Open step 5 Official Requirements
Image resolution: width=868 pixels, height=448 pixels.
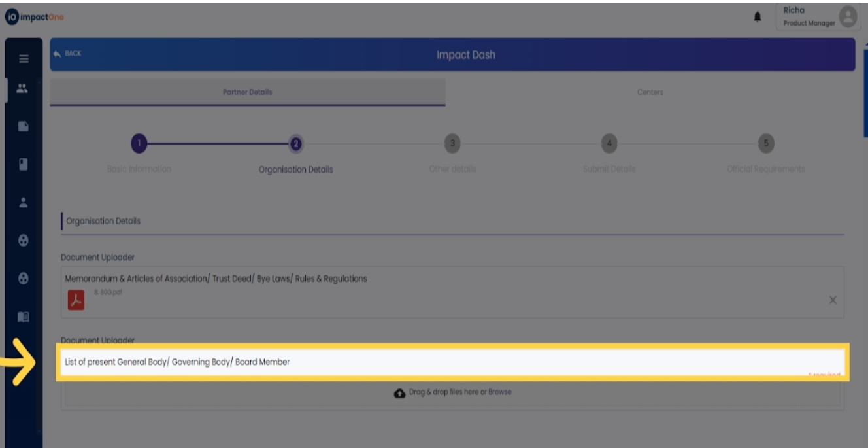point(766,144)
